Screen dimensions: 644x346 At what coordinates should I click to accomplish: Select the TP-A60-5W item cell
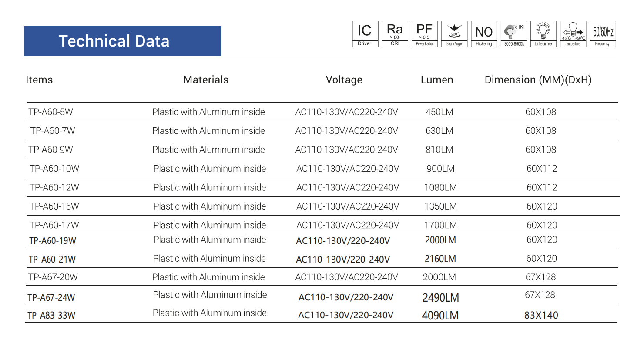pyautogui.click(x=50, y=112)
